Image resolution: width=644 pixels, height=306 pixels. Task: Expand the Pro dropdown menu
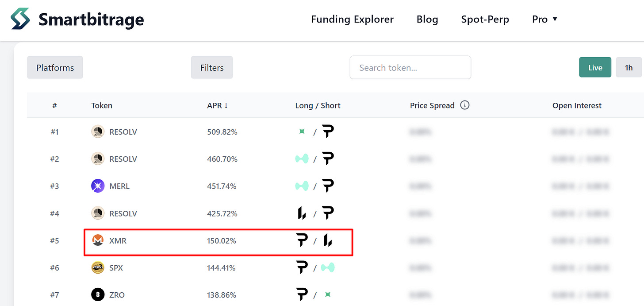(544, 19)
